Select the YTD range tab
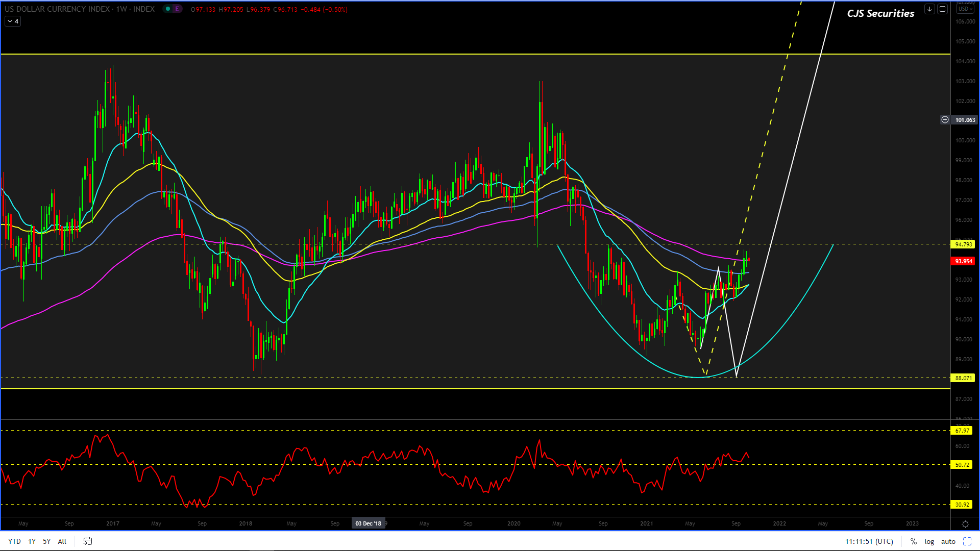The height and width of the screenshot is (551, 980). coord(14,541)
